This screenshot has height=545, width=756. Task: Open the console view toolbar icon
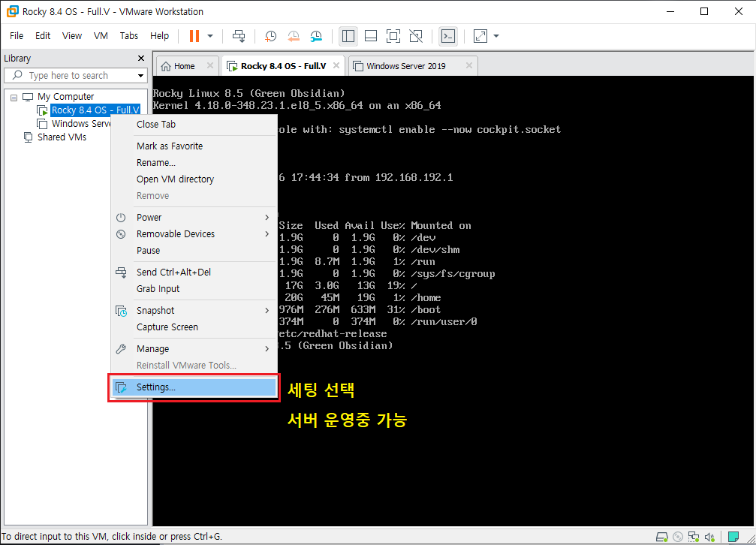click(448, 36)
